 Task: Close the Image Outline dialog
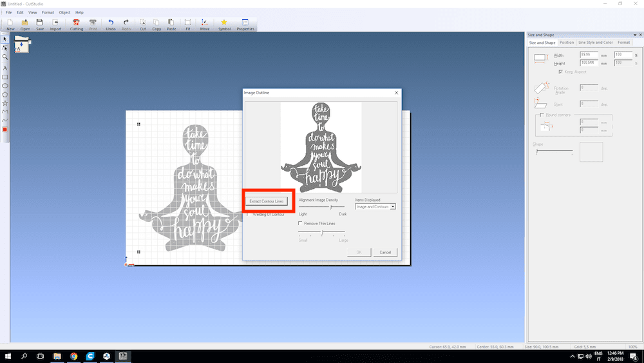point(396,93)
